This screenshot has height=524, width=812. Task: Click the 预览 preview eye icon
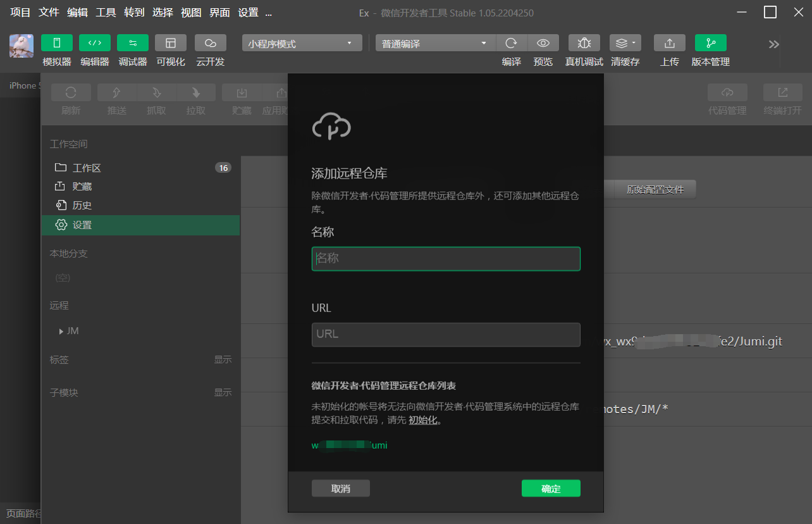543,43
